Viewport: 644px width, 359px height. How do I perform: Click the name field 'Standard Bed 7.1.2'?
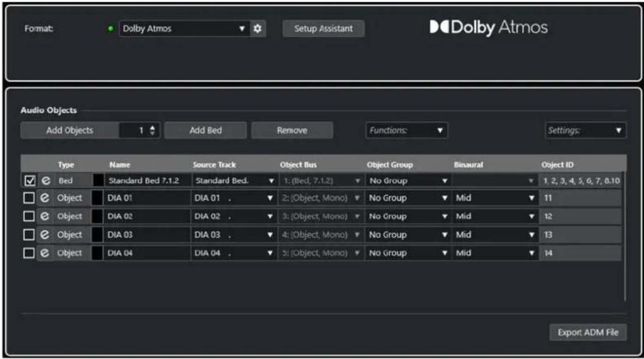(x=148, y=180)
